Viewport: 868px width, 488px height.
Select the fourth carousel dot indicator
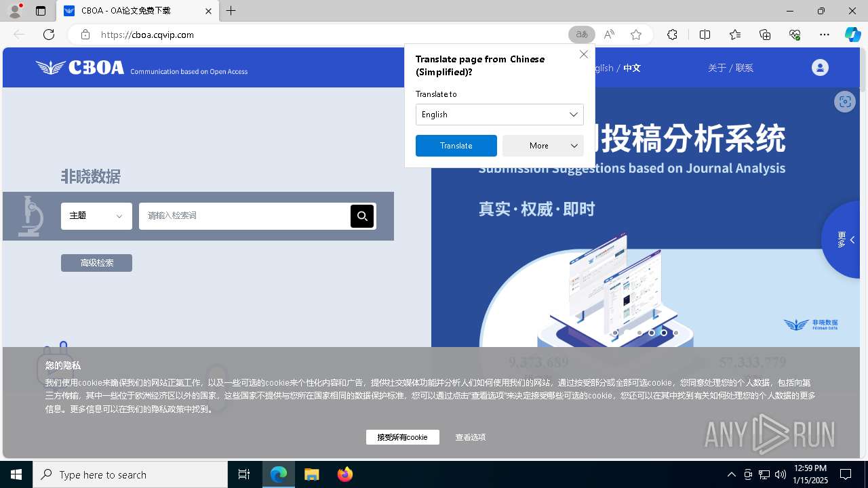[x=652, y=333]
